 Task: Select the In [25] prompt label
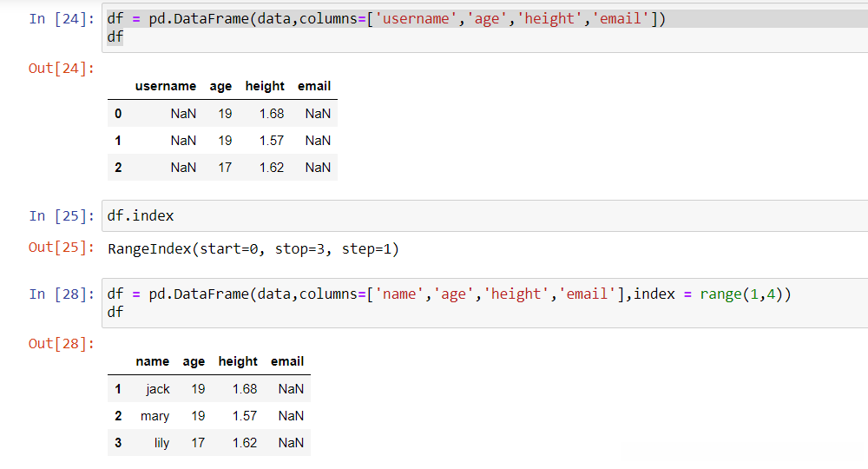point(61,215)
